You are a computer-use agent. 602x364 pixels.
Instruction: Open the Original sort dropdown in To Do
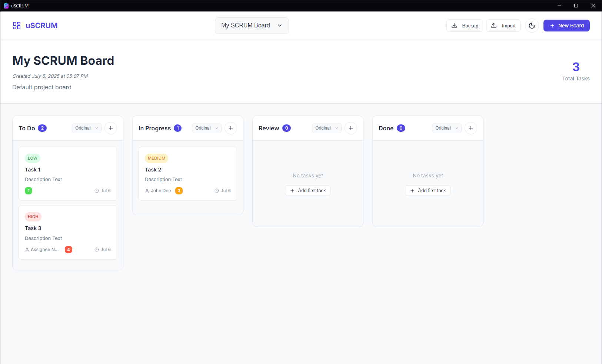(87, 128)
